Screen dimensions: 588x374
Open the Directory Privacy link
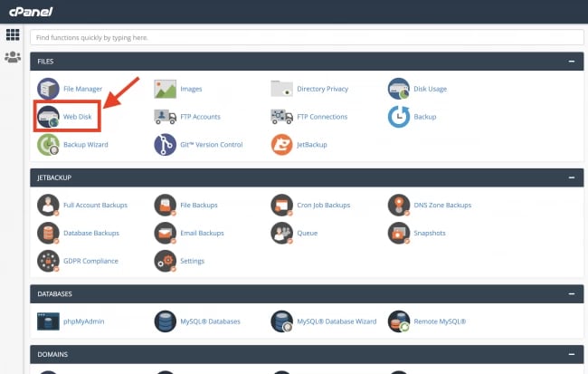click(323, 89)
